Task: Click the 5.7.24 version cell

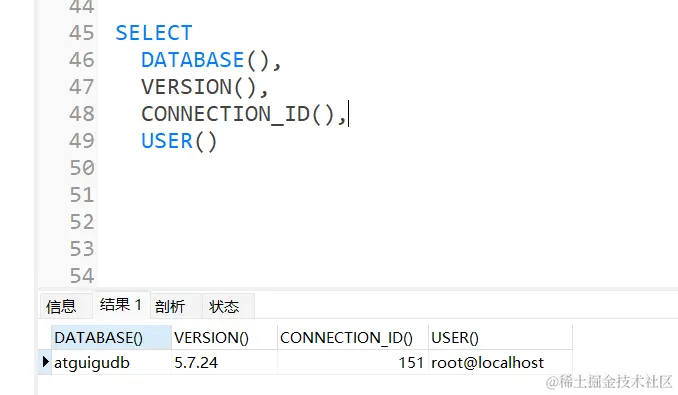Action: pos(224,362)
